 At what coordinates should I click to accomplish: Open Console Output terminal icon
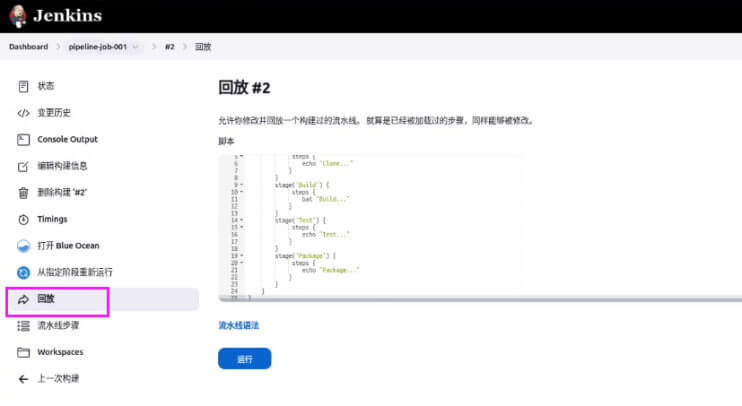click(23, 140)
